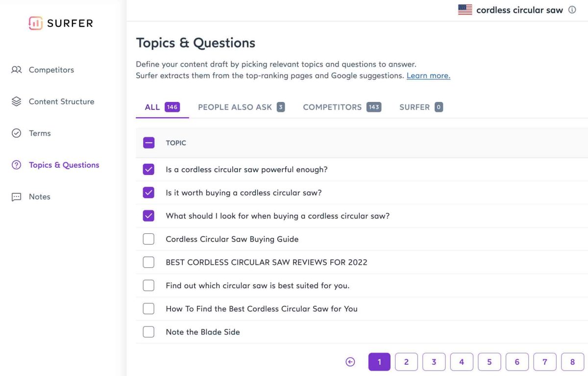Screen dimensions: 588x376
Task: Check the 'Cordless Circular Saw Buying Guide' topic
Action: click(148, 239)
